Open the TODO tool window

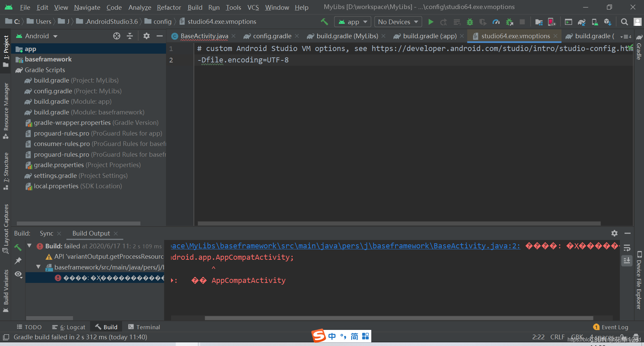point(29,327)
